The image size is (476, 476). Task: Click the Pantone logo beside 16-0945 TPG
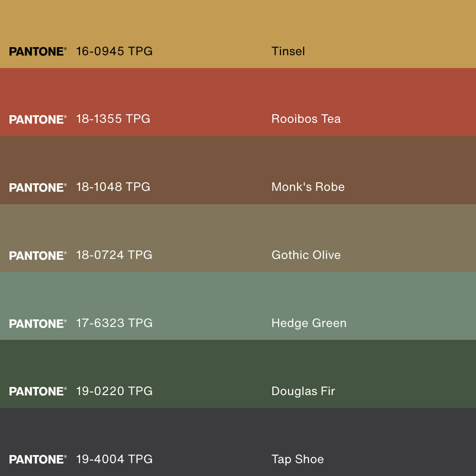38,51
